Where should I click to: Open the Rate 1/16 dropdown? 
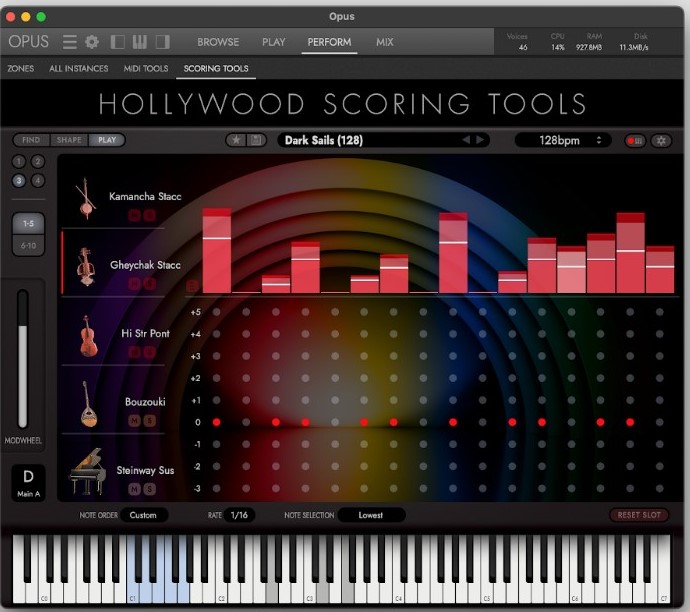(239, 515)
